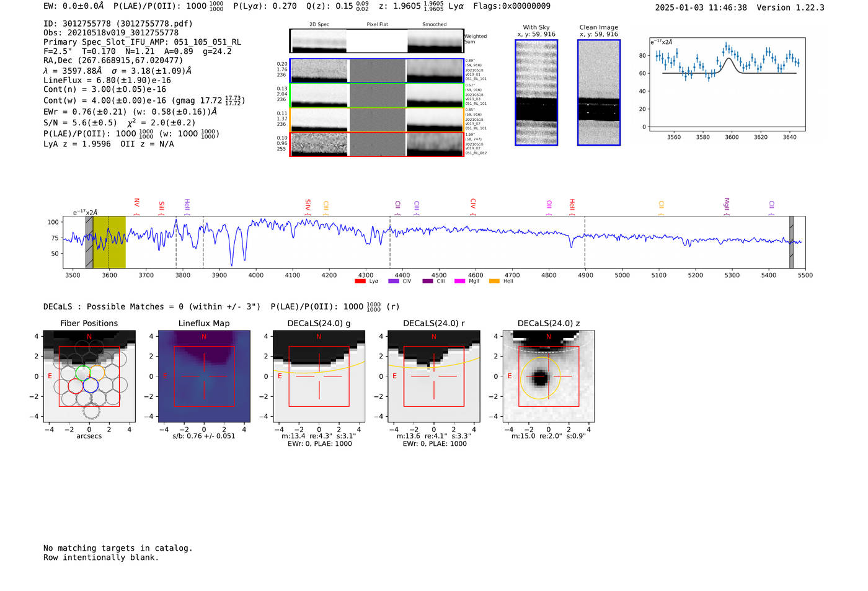Click the SiIV line marker above spectrum

tap(308, 206)
